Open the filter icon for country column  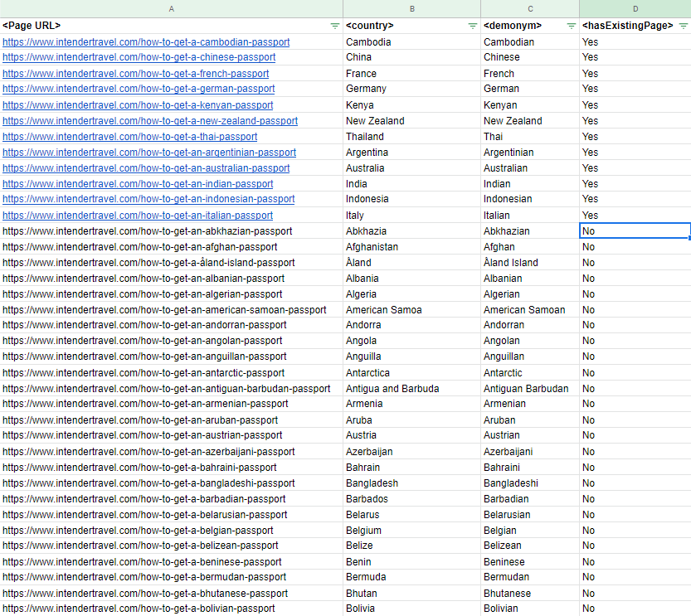click(473, 26)
